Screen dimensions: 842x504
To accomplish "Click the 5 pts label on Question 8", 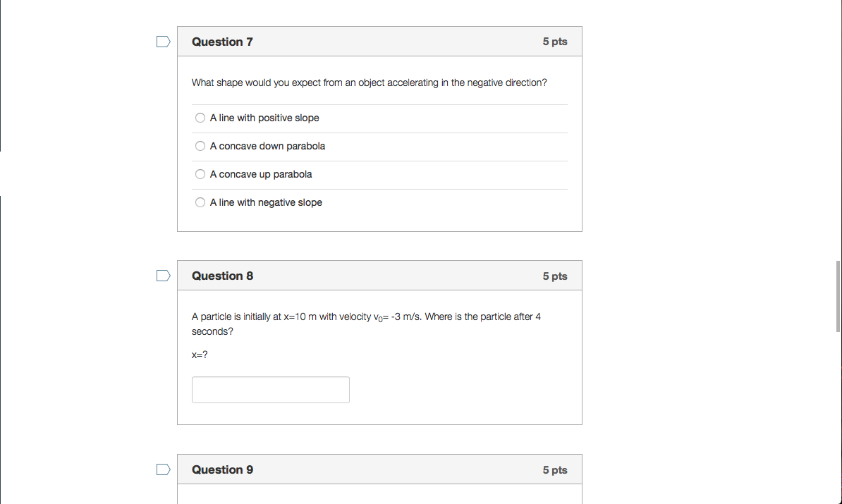I will tap(554, 276).
